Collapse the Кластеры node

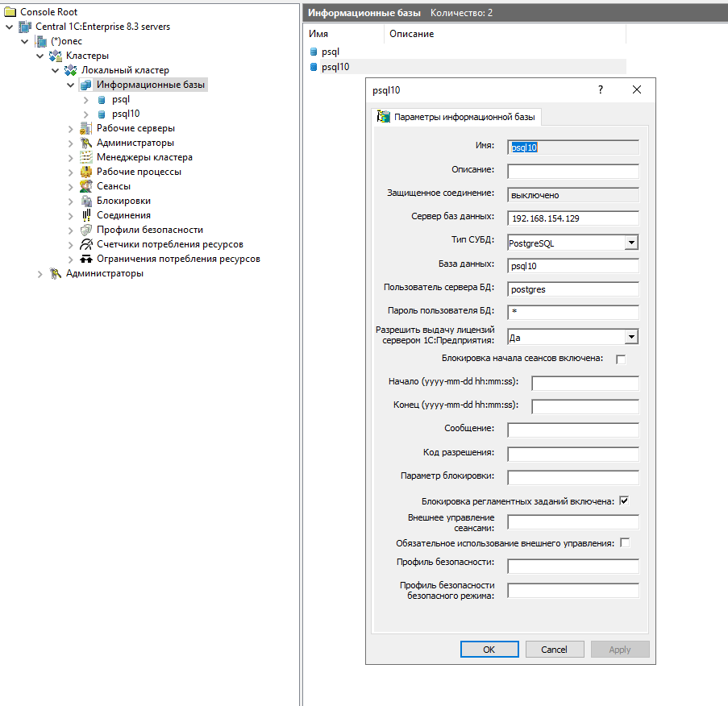click(40, 56)
